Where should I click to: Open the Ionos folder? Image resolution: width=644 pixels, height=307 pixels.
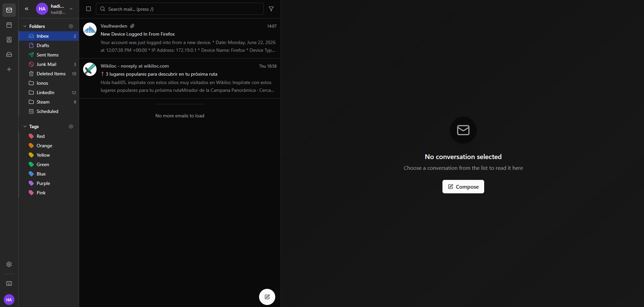coord(49,83)
